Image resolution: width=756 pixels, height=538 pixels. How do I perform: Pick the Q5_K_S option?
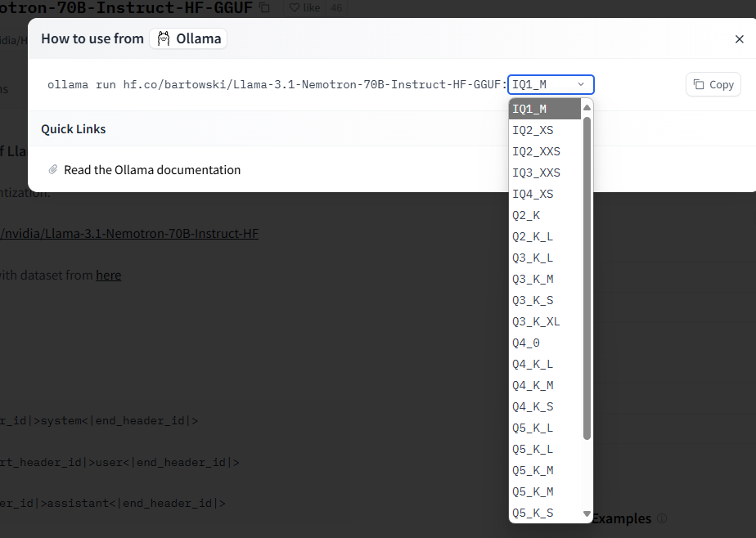coord(545,513)
